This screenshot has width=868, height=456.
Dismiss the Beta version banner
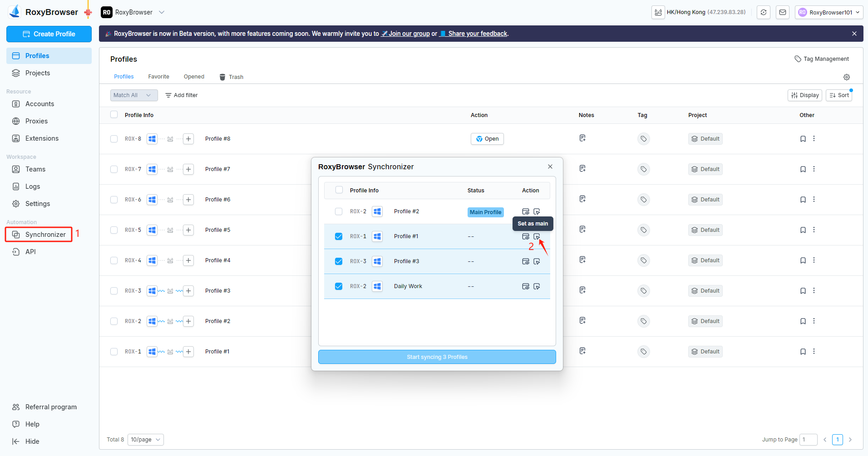[854, 34]
